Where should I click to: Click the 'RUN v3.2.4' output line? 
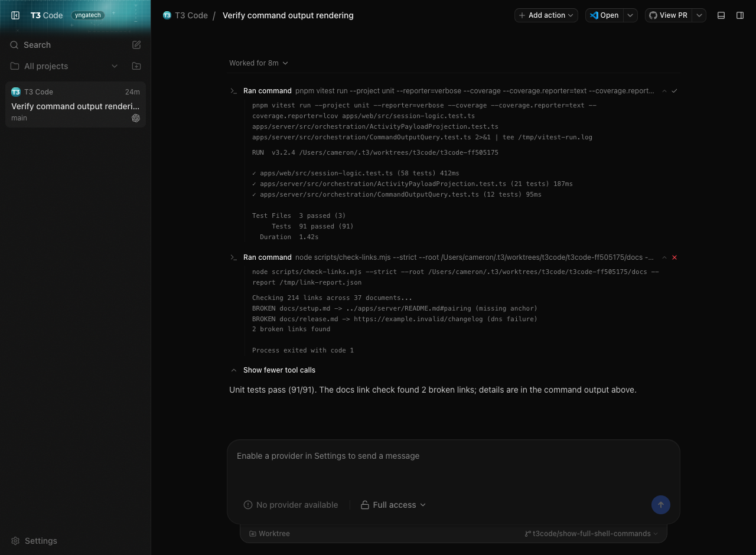(375, 153)
